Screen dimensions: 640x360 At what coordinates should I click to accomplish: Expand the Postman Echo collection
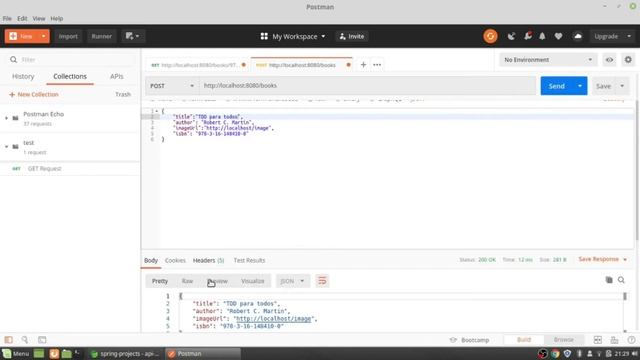tap(6, 118)
